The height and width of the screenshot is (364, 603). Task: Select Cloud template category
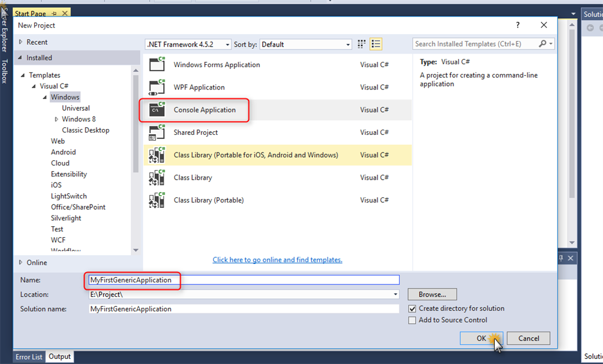(60, 163)
